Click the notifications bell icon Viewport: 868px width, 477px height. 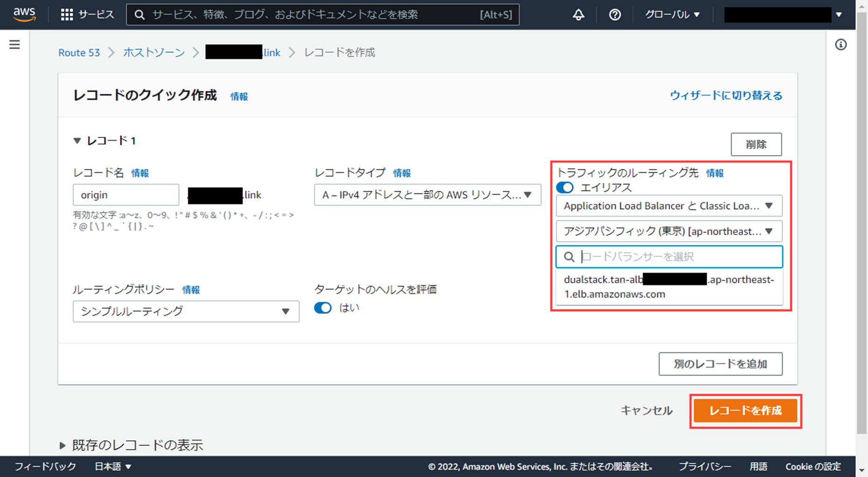(578, 14)
